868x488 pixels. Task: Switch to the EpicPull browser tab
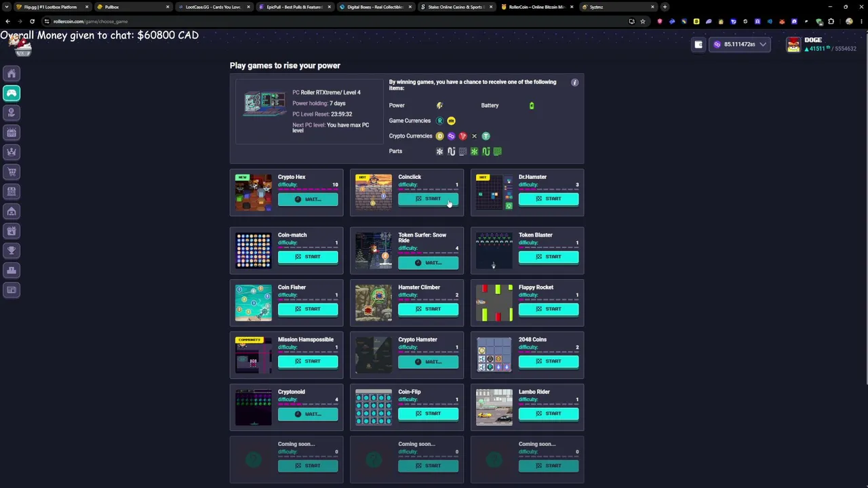coord(294,7)
